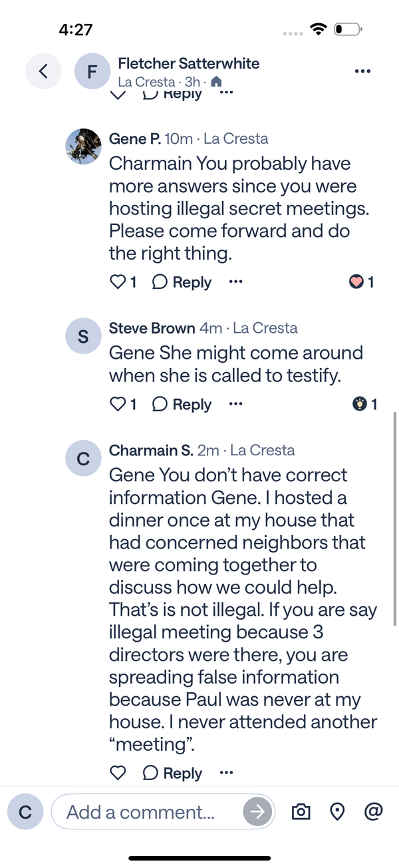Open the post options menu beside Fletcher Satterwhite
The image size is (399, 868).
(x=362, y=71)
